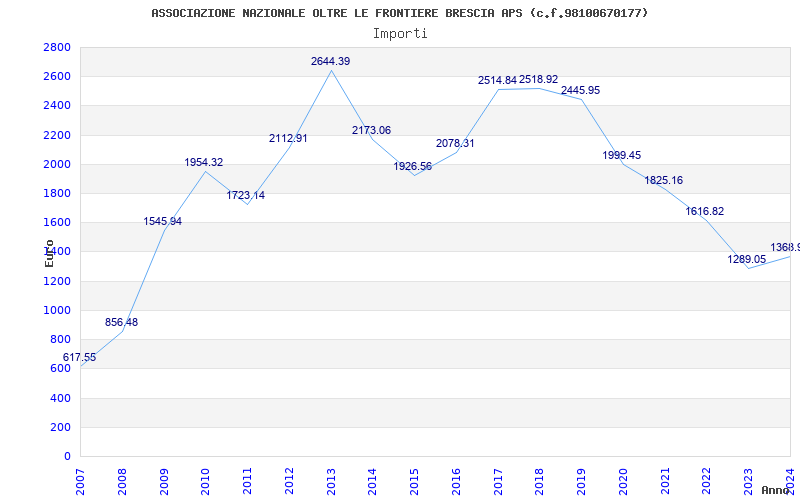This screenshot has width=800, height=500.
Task: Click the x-axis year label 2010
Action: click(206, 482)
